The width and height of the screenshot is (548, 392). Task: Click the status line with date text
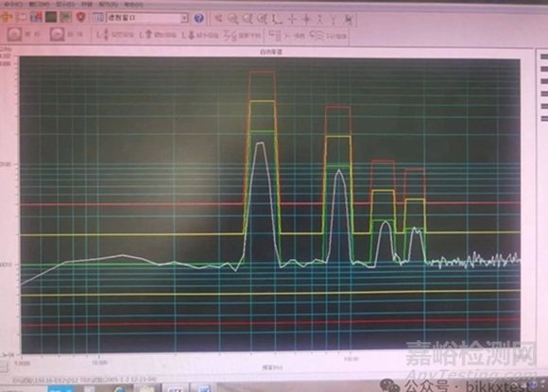pyautogui.click(x=85, y=380)
